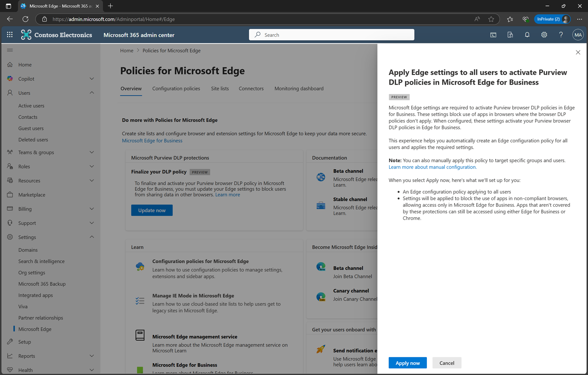Open a new browser tab
The image size is (588, 375).
click(110, 6)
